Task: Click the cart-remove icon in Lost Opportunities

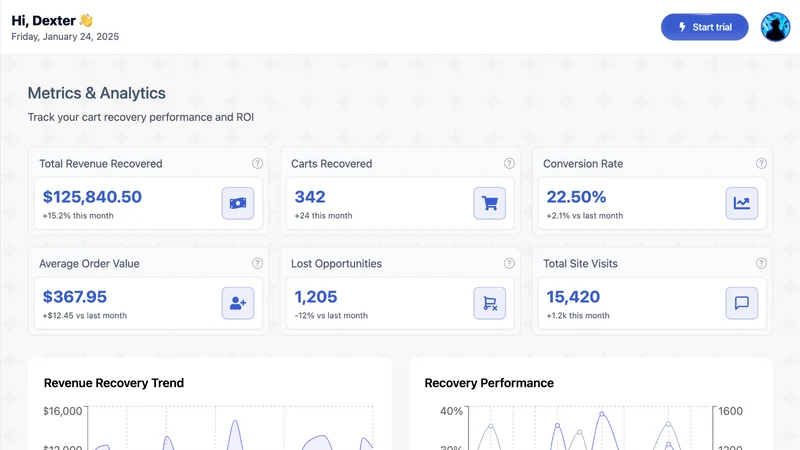Action: [x=490, y=303]
